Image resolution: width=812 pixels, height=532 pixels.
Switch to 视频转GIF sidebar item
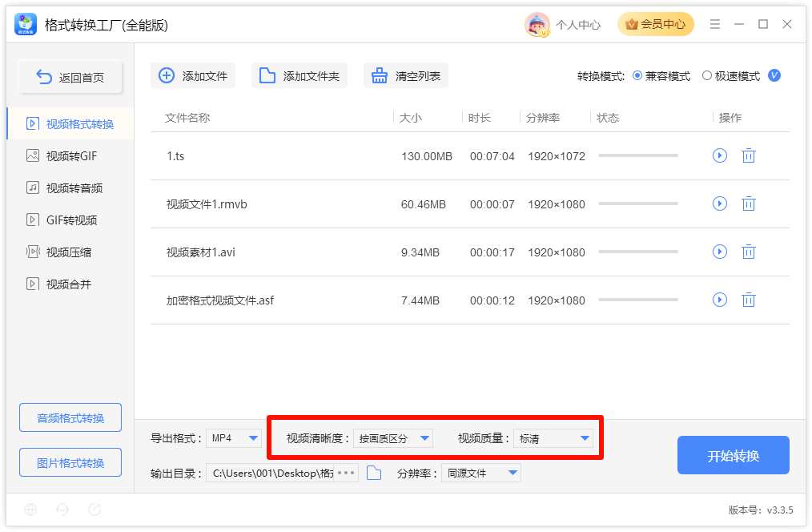70,156
